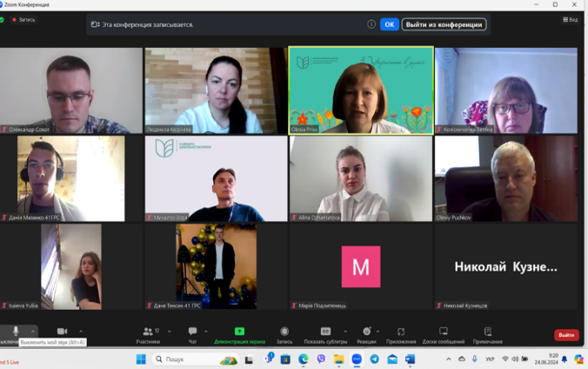Select Олександр Сокот video tile
The height and width of the screenshot is (369, 588).
71,91
